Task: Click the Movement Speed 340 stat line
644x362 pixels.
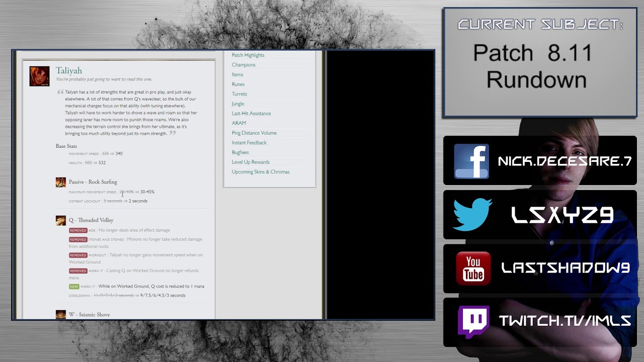Action: (x=96, y=154)
